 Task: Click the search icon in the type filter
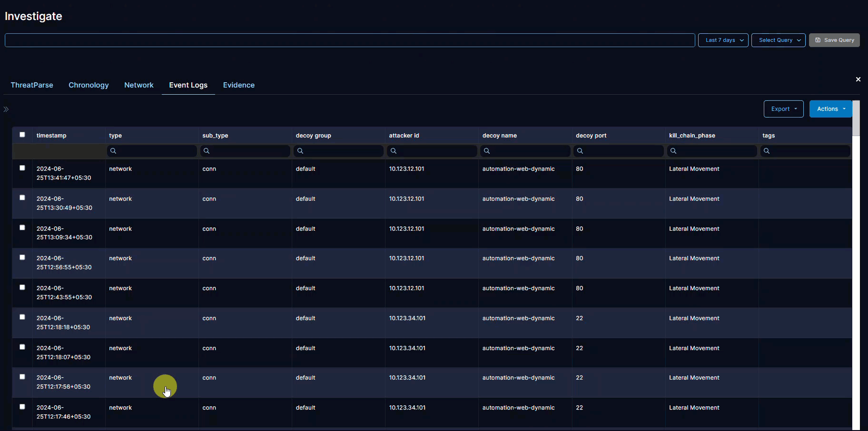(113, 150)
